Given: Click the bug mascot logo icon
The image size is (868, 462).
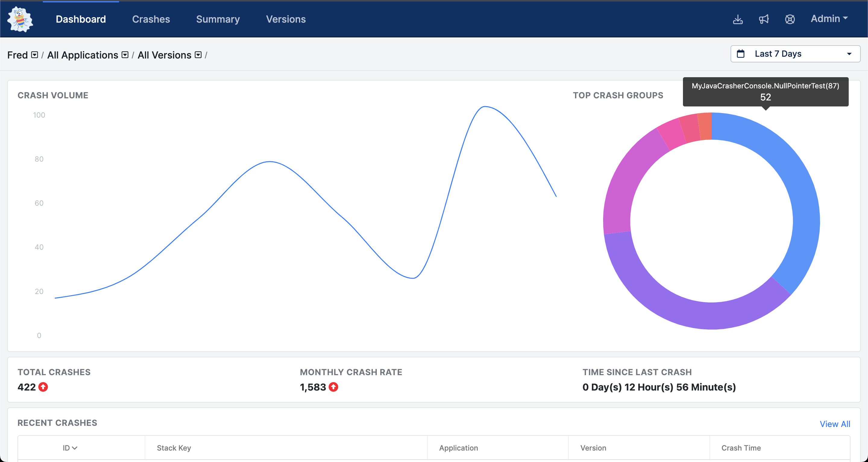Looking at the screenshot, I should pos(20,19).
